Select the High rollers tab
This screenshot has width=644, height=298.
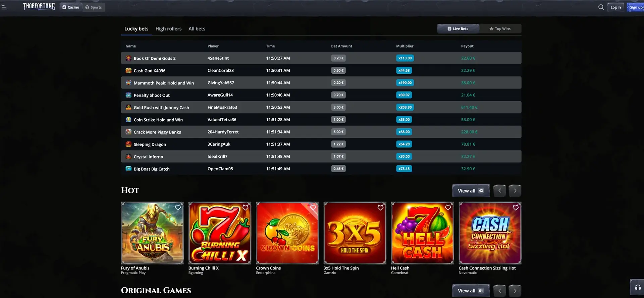coord(168,29)
